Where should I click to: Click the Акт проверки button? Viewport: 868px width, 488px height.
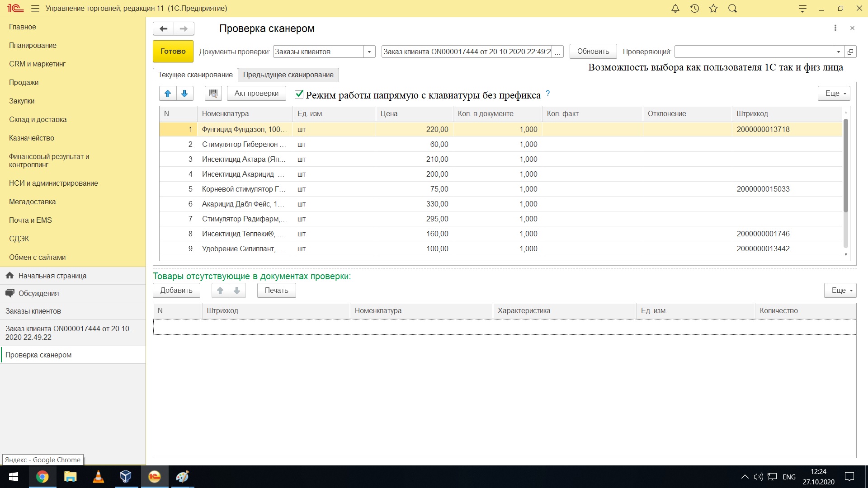[256, 94]
